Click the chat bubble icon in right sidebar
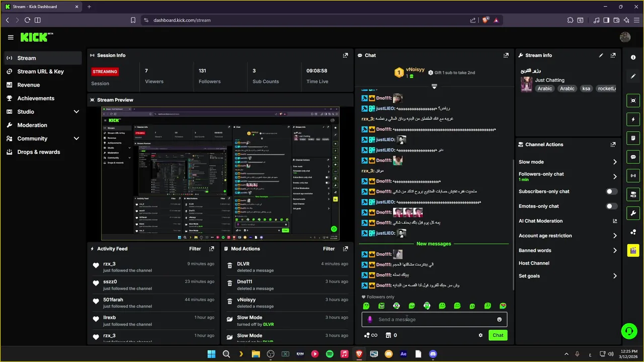 633,157
